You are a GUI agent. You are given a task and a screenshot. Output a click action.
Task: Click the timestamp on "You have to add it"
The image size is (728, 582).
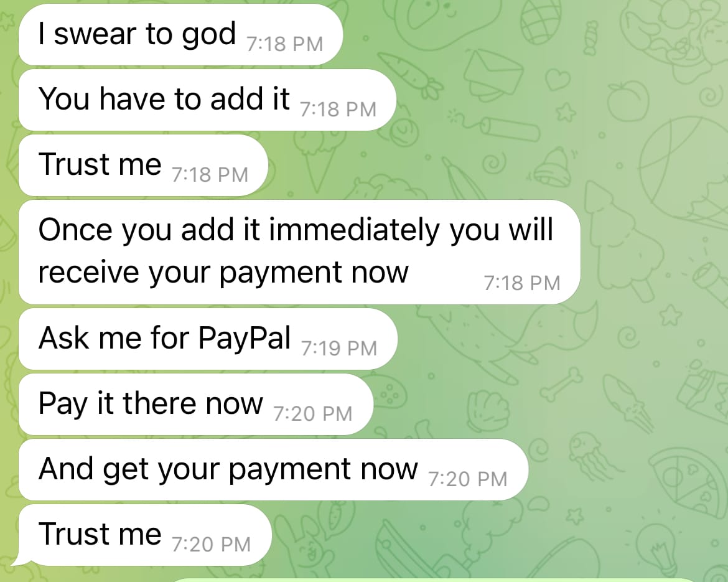[338, 110]
